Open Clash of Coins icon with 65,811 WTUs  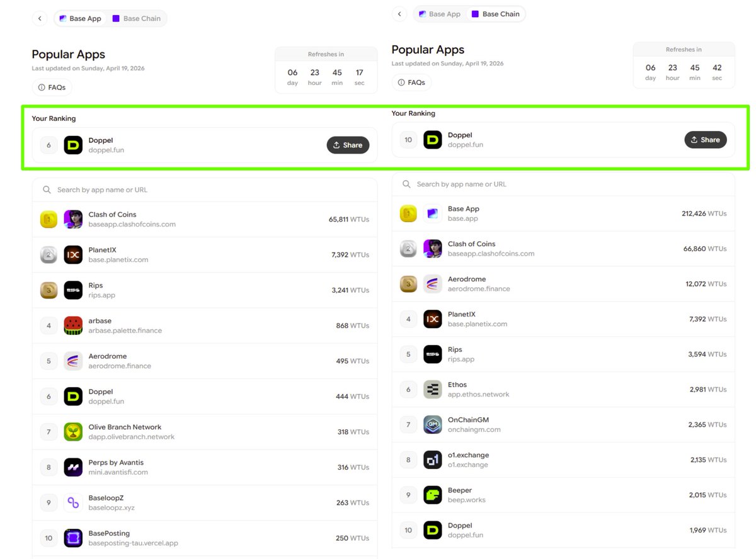[x=73, y=219]
